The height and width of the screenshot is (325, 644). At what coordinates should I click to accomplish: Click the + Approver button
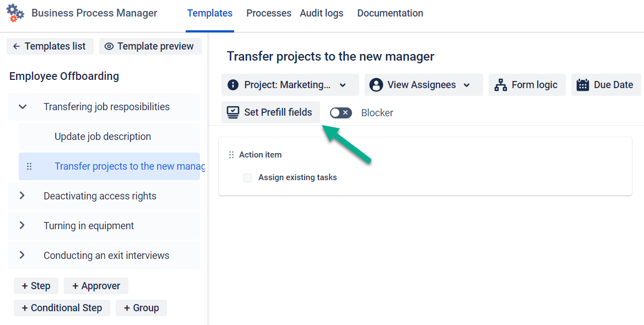click(x=96, y=286)
